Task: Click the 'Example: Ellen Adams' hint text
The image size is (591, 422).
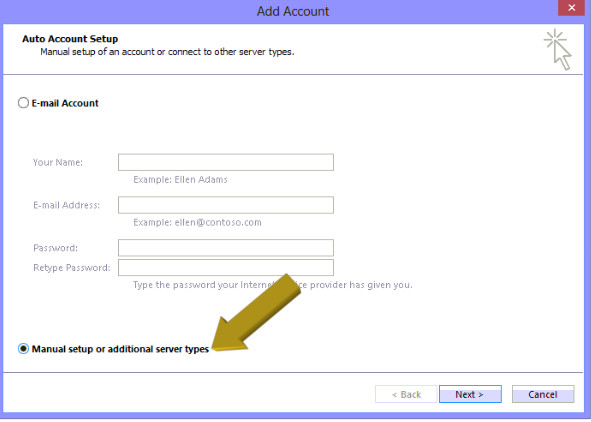Action: click(x=181, y=180)
